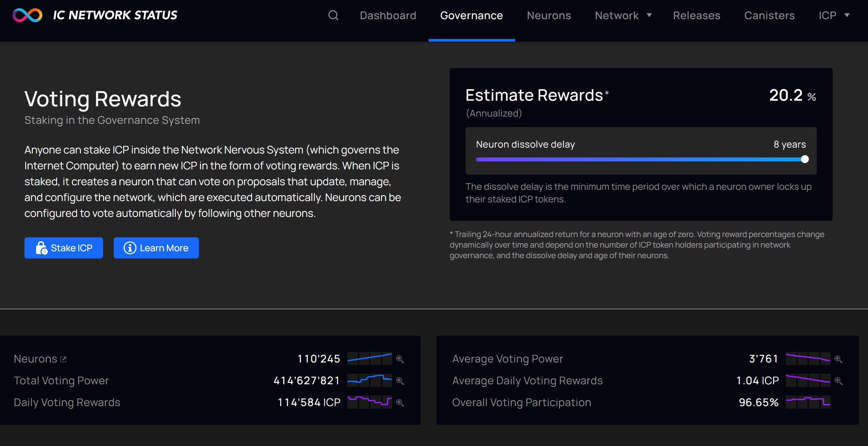The width and height of the screenshot is (868, 446).
Task: Click the Stake ICP button
Action: 64,248
